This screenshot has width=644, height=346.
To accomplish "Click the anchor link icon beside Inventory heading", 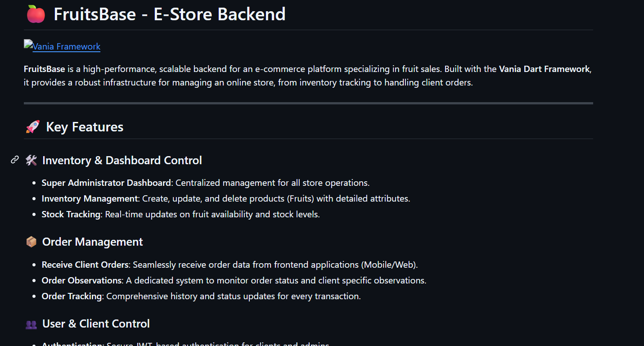I will (15, 160).
